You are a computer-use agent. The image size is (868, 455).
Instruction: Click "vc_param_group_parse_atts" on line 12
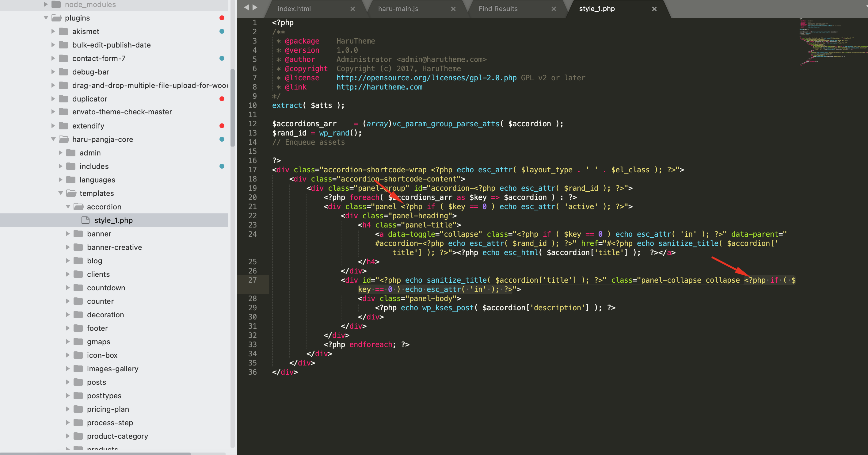(x=445, y=124)
